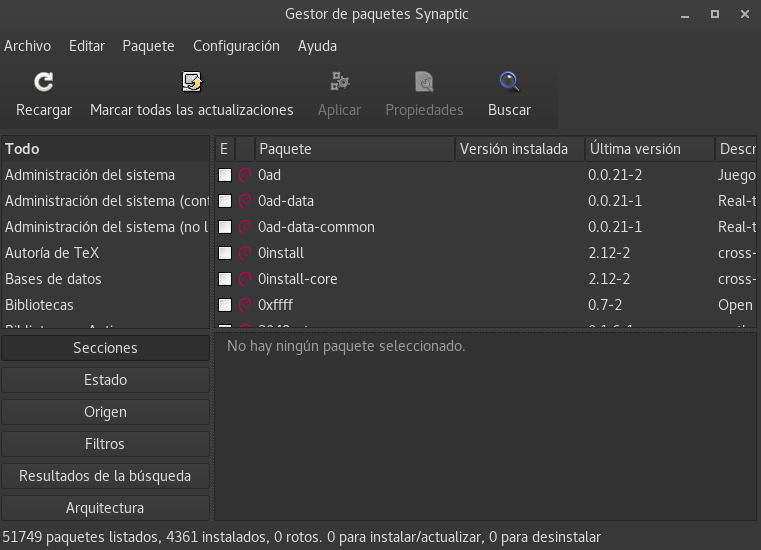Open the Editar menu
The height and width of the screenshot is (550, 761).
87,46
